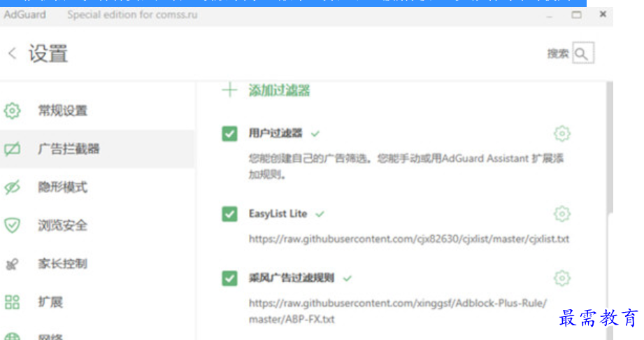Click the green tick beside 乘风广告过滤规则
This screenshot has height=340, width=644.
click(348, 278)
